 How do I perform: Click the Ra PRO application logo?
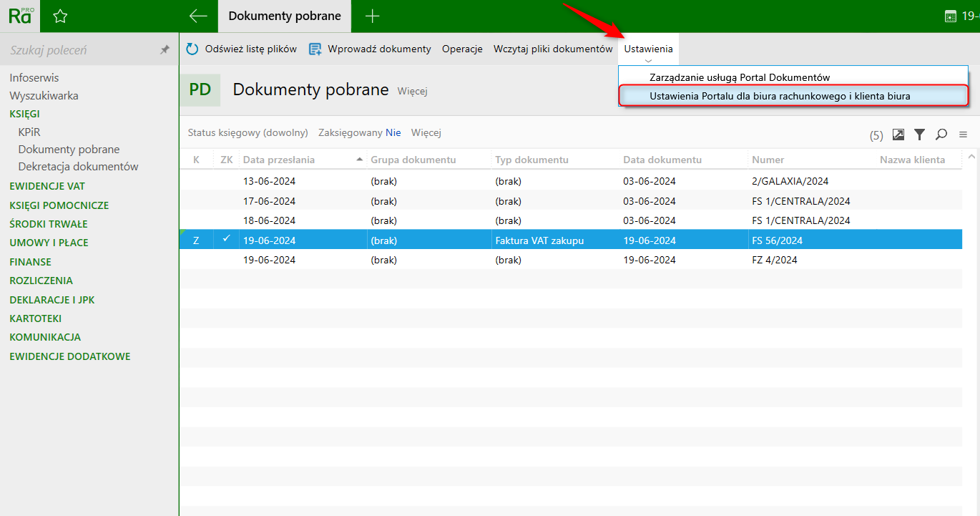coord(20,16)
